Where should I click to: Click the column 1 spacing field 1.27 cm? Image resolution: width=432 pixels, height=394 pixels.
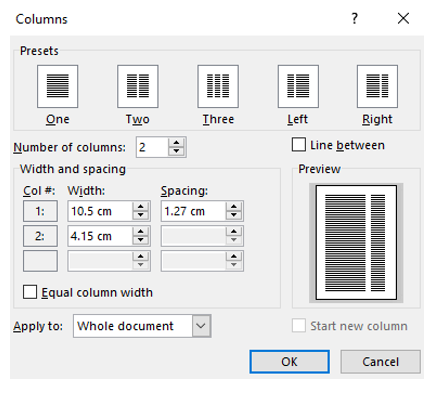(194, 211)
